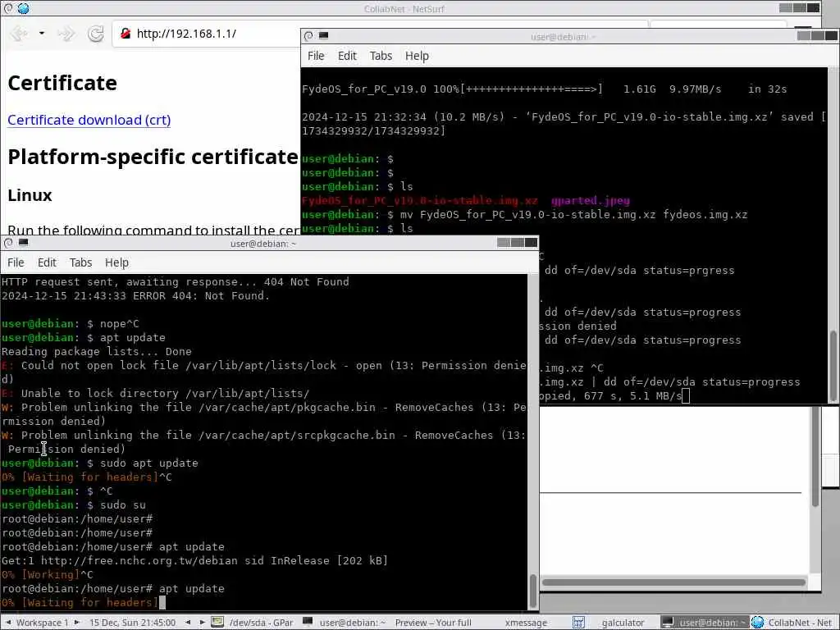Click terminal icon before user@debian in taskbar
This screenshot has height=630, width=840.
(308, 622)
